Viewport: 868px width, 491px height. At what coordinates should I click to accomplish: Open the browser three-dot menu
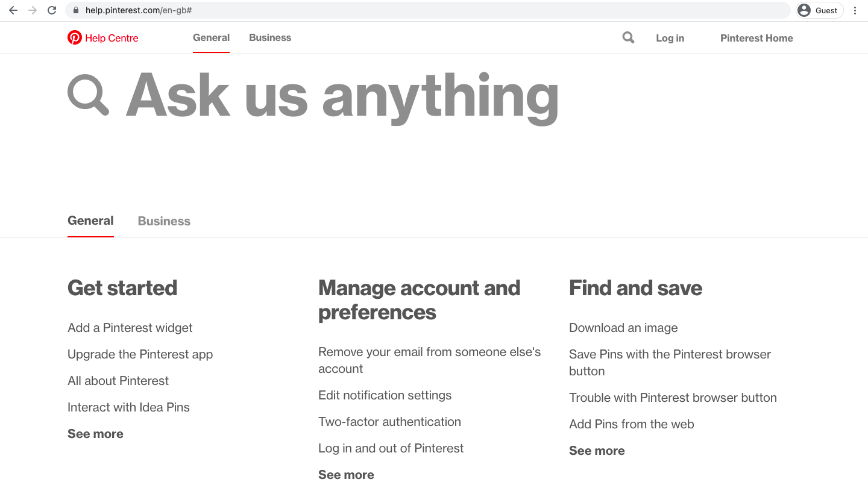pos(855,10)
